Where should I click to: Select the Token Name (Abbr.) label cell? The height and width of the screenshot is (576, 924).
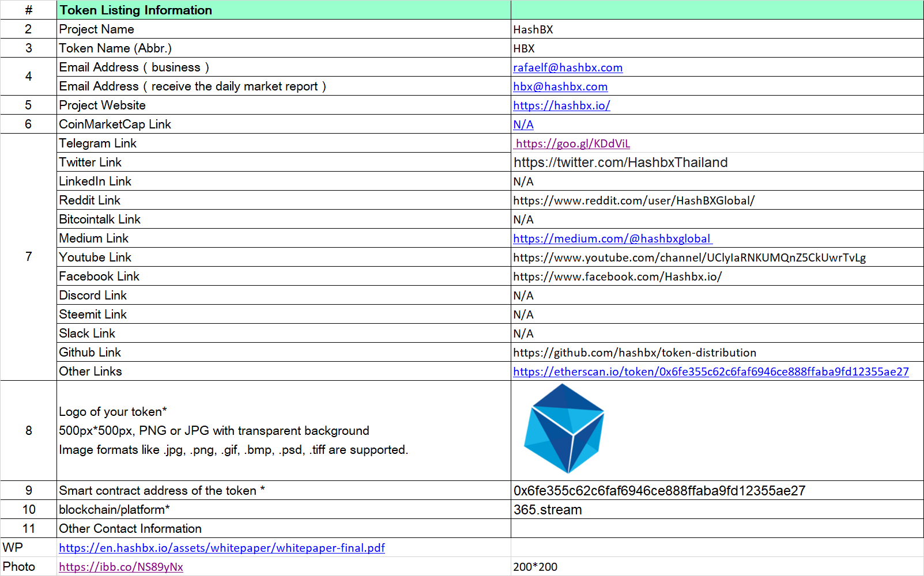pyautogui.click(x=284, y=48)
